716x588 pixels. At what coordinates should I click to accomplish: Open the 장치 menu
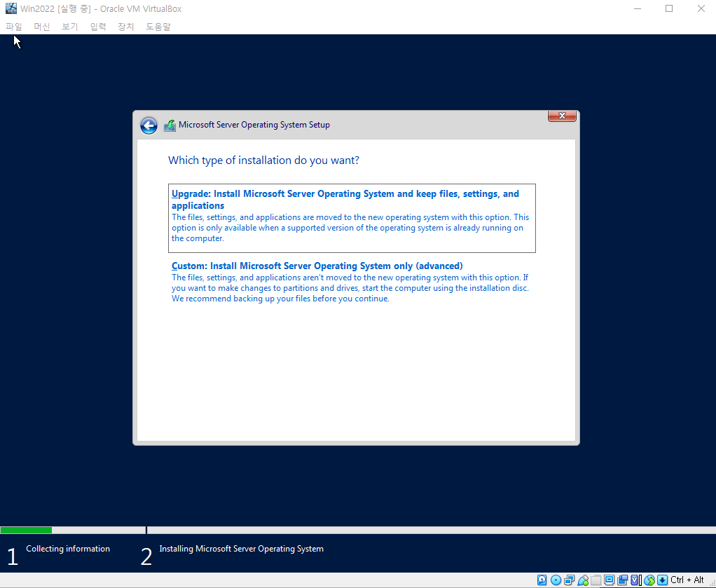pos(125,27)
